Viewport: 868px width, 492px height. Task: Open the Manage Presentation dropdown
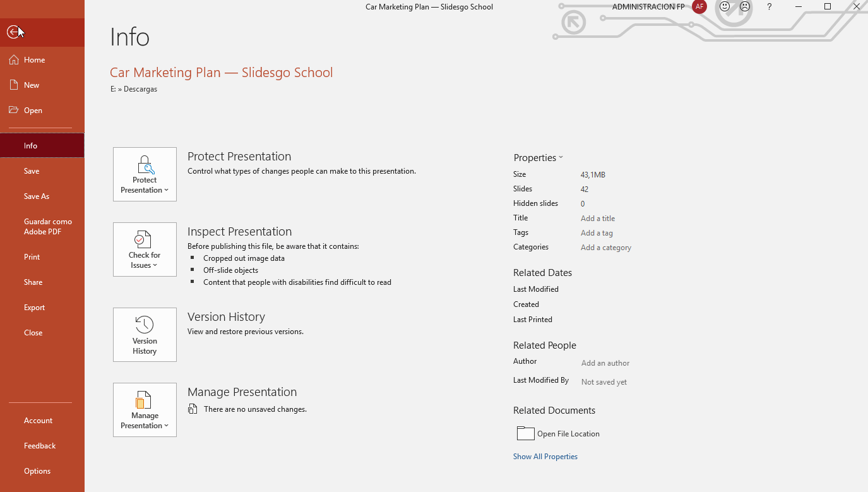click(x=145, y=410)
